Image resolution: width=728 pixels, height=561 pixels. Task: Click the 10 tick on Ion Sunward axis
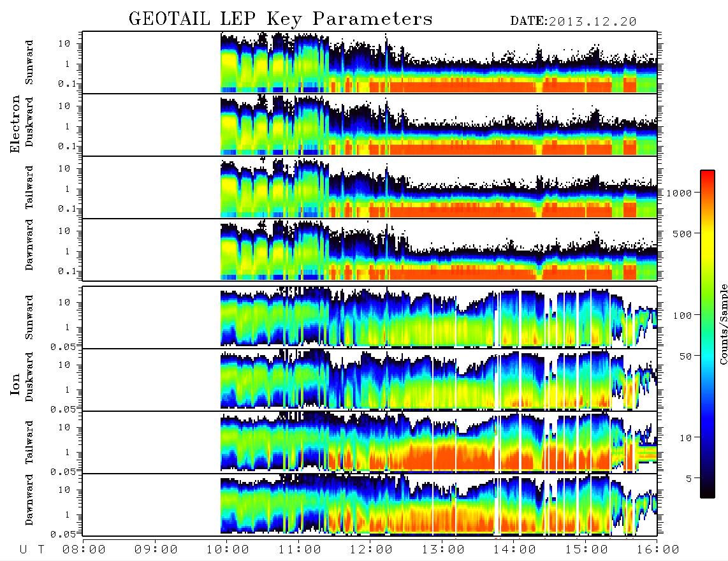pyautogui.click(x=64, y=302)
